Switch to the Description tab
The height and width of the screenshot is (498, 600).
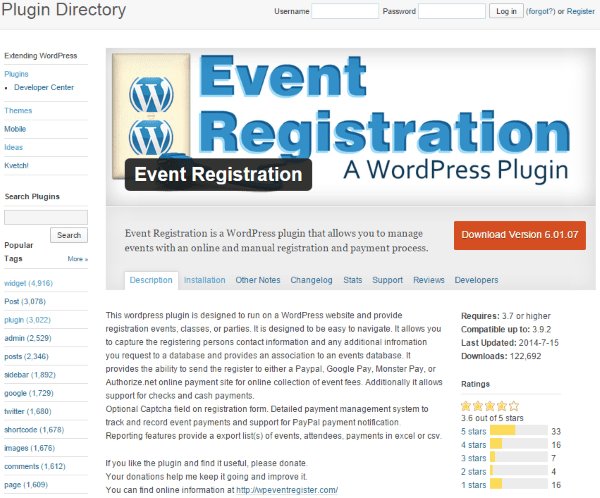tap(151, 280)
